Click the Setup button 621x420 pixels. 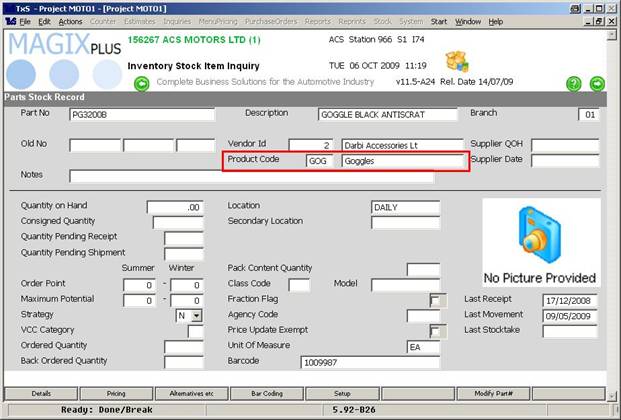coord(342,393)
